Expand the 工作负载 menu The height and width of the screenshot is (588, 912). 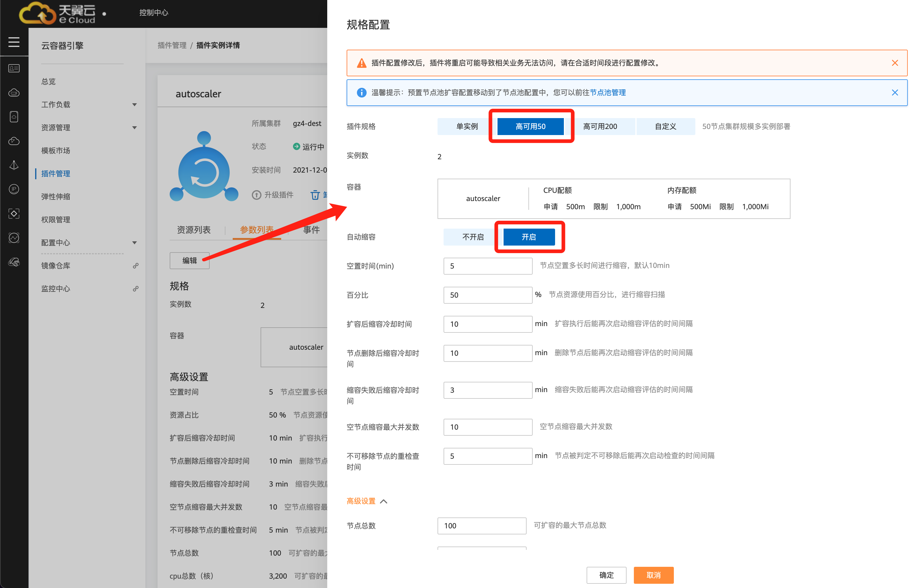(x=134, y=105)
